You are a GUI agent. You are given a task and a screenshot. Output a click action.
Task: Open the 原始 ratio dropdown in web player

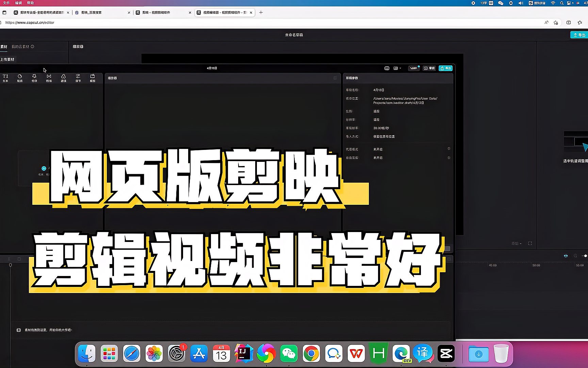(x=516, y=243)
